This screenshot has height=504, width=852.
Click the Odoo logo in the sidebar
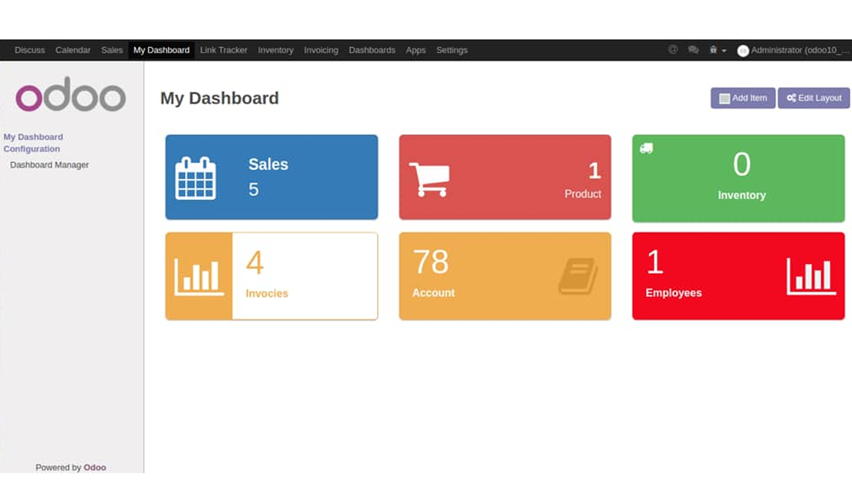coord(71,94)
